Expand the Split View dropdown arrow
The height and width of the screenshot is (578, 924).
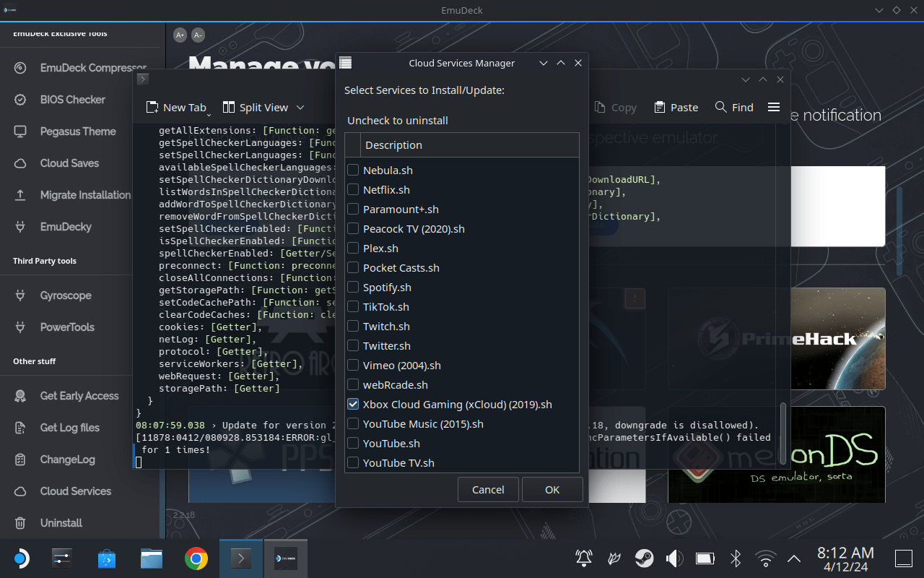pyautogui.click(x=300, y=107)
